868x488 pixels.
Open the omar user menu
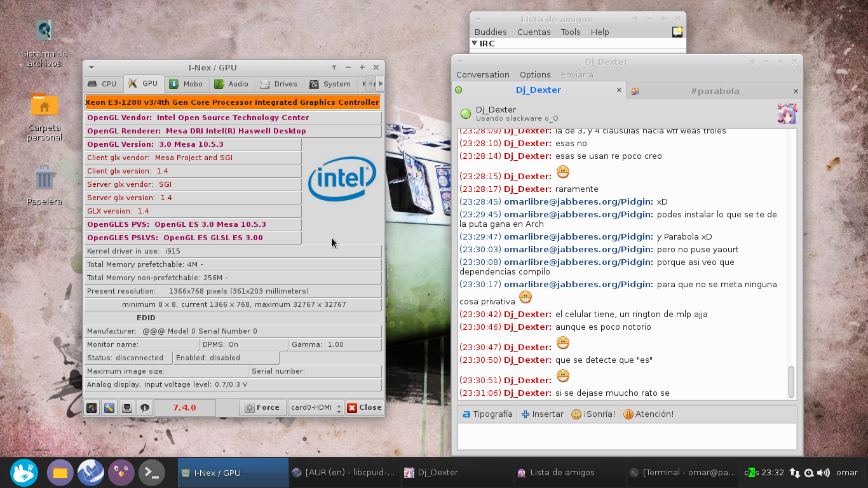pyautogui.click(x=846, y=473)
